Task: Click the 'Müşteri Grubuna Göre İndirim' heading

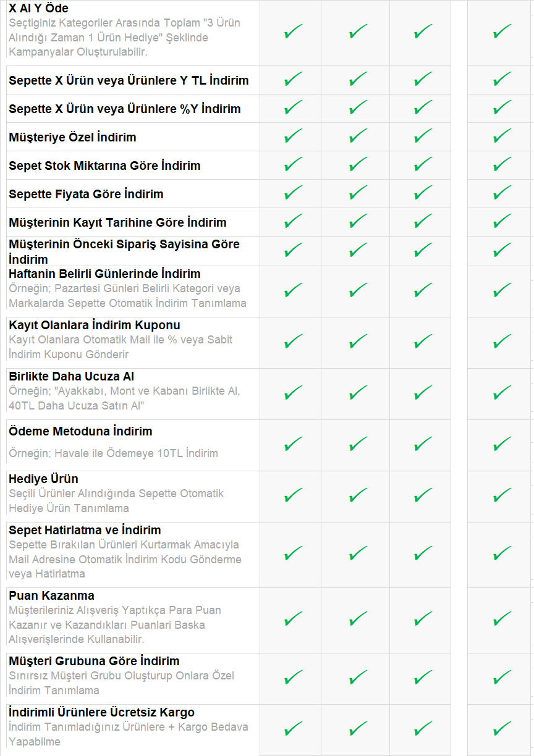Action: pyautogui.click(x=94, y=661)
